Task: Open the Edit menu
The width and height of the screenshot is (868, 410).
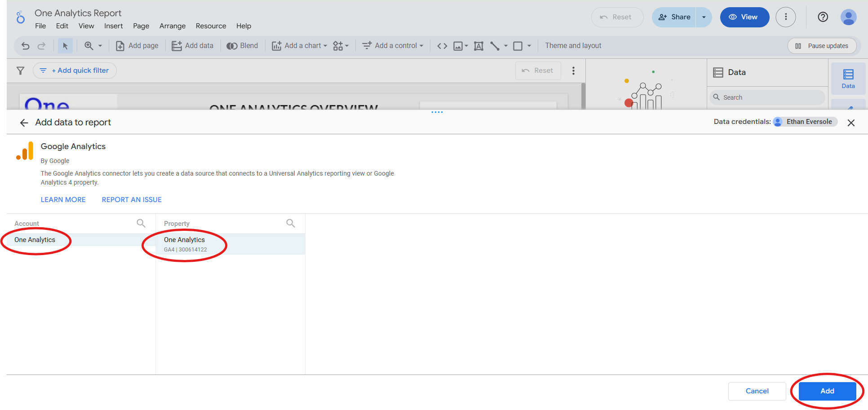Action: point(62,26)
